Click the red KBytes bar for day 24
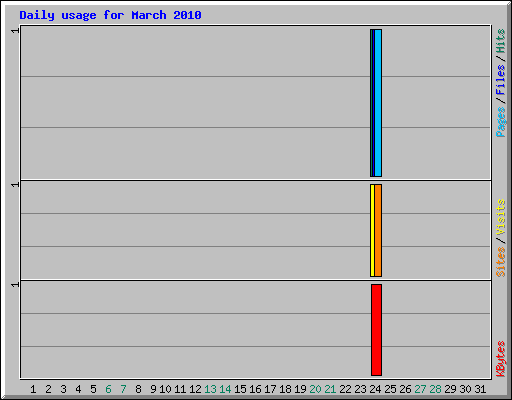 tap(377, 330)
